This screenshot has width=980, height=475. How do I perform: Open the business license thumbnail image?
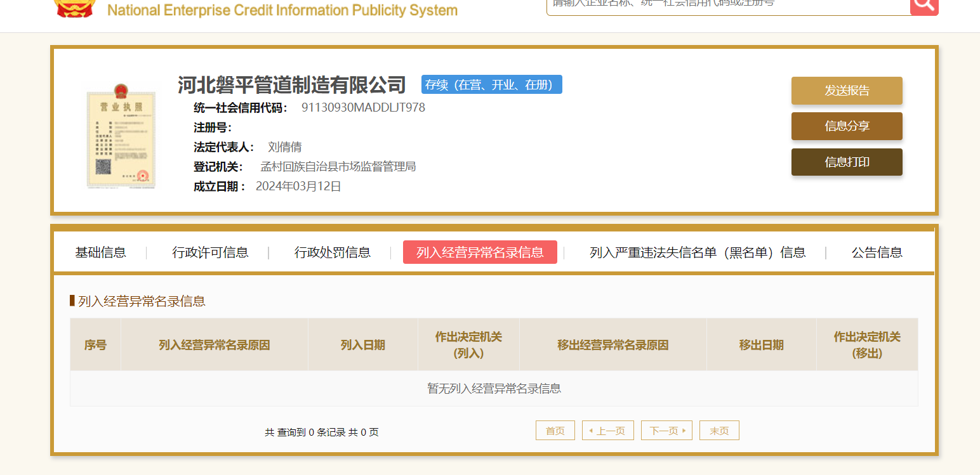(x=121, y=136)
